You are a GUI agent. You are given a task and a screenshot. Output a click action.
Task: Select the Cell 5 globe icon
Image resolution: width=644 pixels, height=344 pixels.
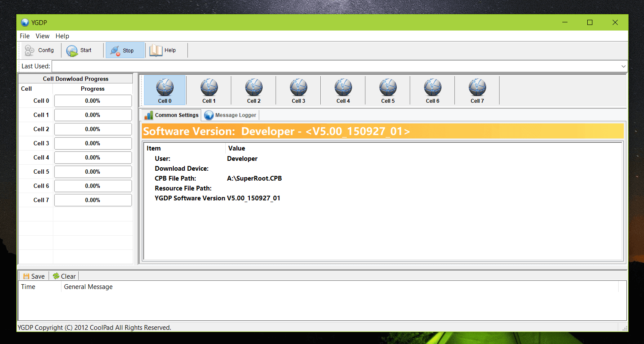(x=388, y=87)
